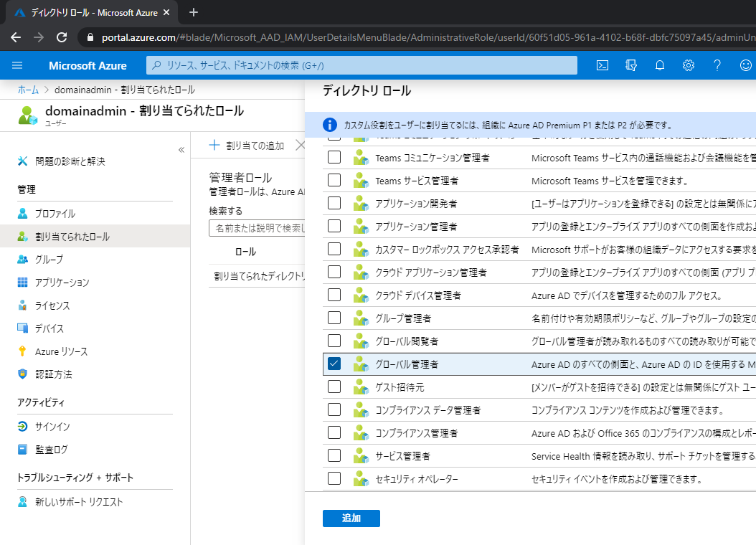Check the アプリケーション管理者 checkbox

point(334,226)
